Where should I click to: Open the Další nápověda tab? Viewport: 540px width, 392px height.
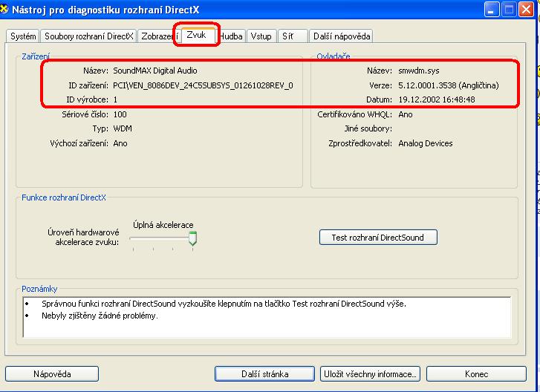coord(341,36)
